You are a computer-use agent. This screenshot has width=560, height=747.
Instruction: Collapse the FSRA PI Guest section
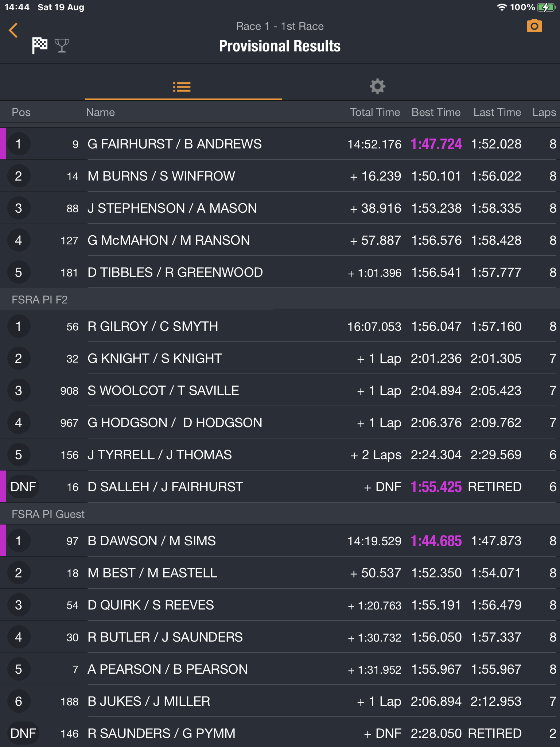point(48,514)
